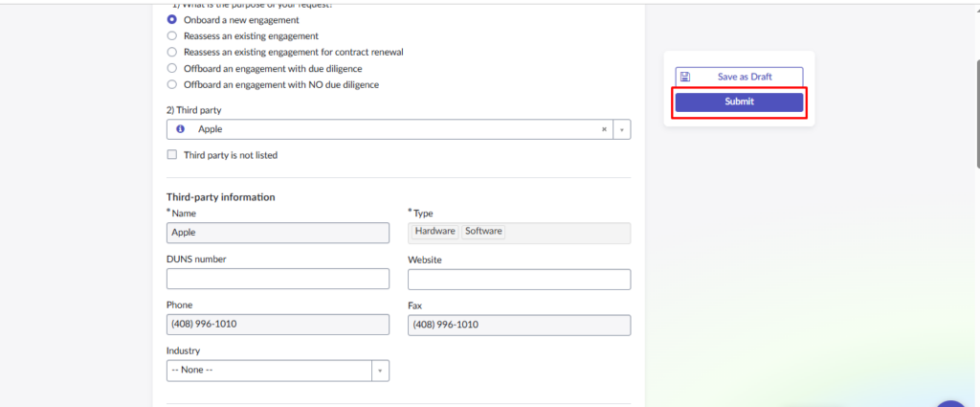Viewport: 980px width, 407px height.
Task: Focus the DUNS number input field
Action: click(278, 279)
